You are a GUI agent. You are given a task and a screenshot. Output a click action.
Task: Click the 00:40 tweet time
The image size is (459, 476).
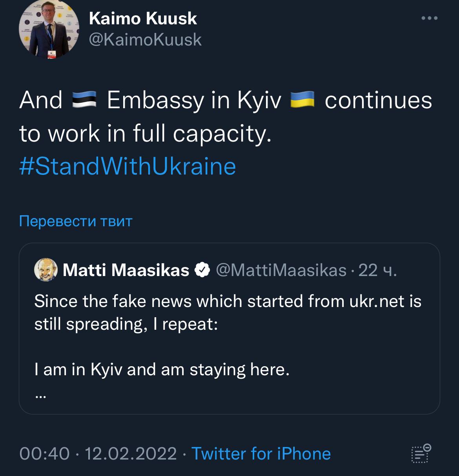[x=44, y=454]
